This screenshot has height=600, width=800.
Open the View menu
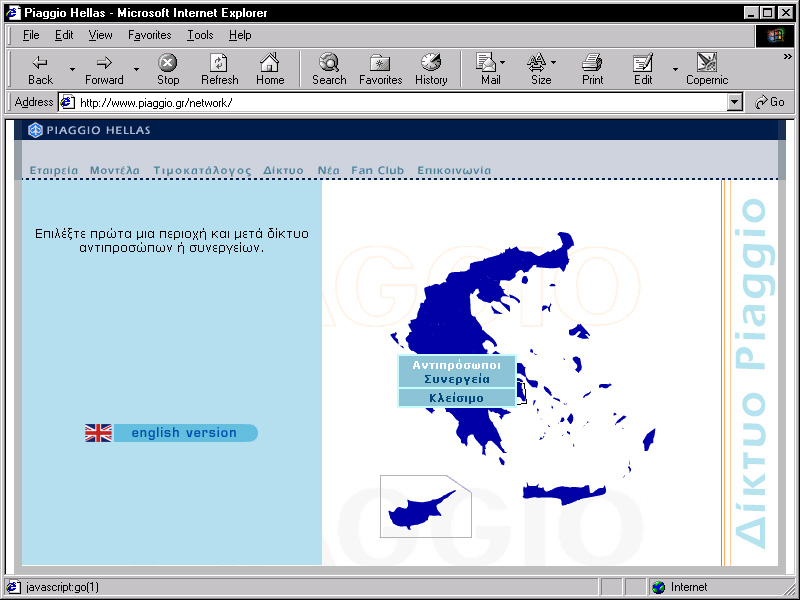click(x=101, y=35)
